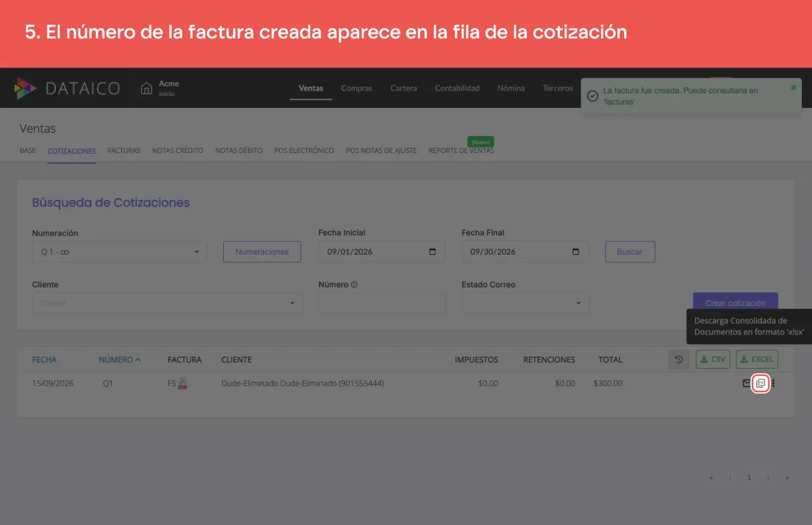
Task: Switch to the POS Notas de Ajuste tab
Action: pos(381,151)
